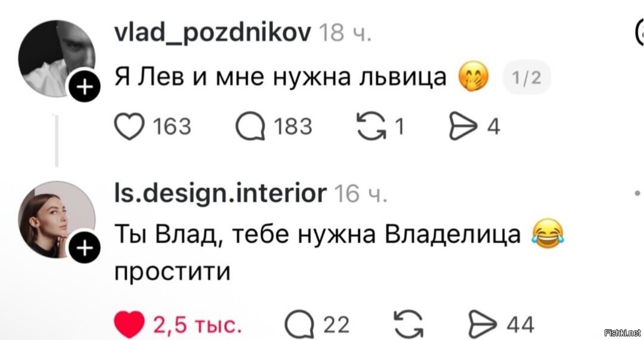Click the Fishki.net watermark

[622, 332]
